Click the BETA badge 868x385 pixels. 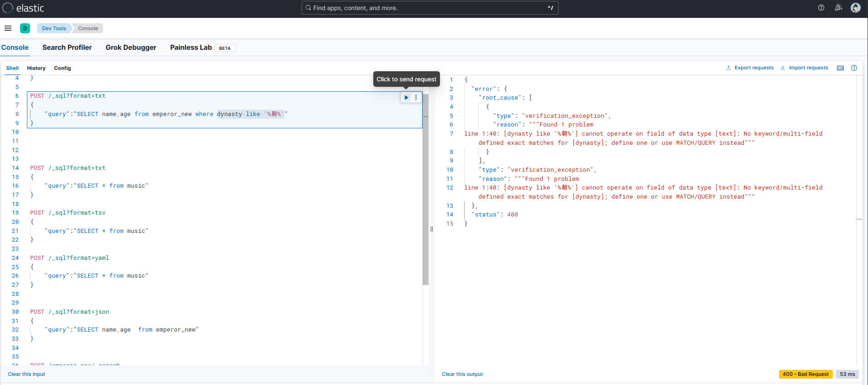(x=225, y=48)
